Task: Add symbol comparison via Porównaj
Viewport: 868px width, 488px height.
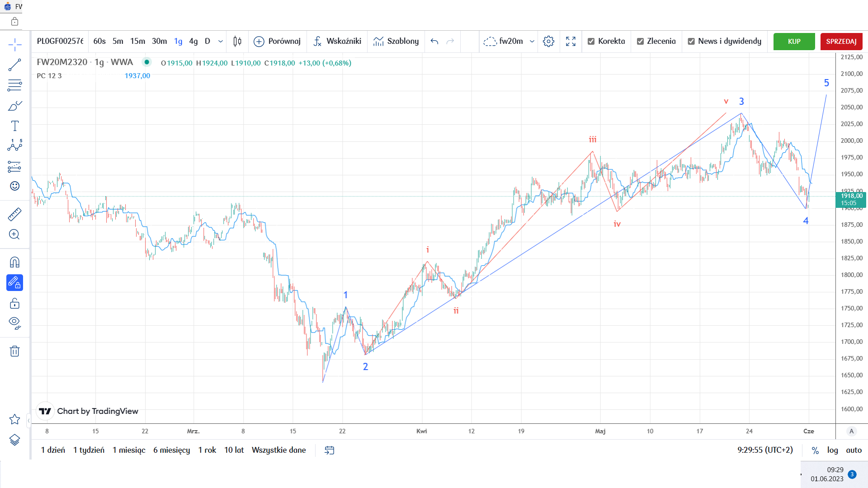Action: pos(277,41)
